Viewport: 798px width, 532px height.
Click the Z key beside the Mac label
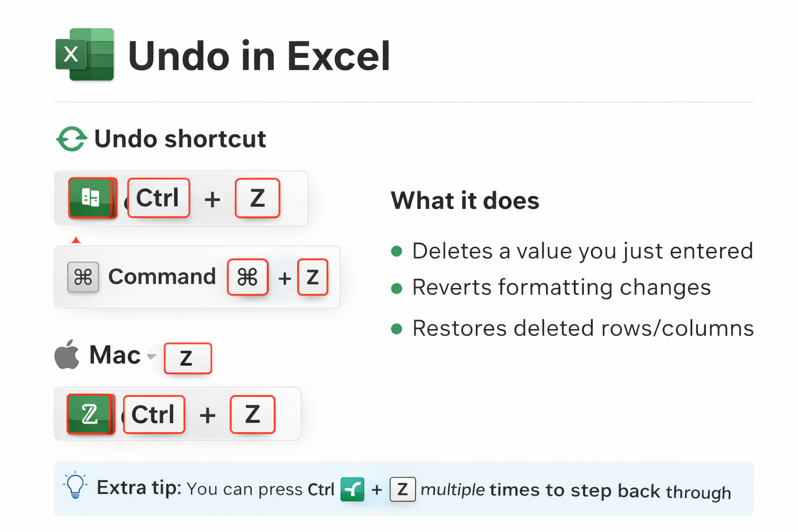(x=188, y=358)
